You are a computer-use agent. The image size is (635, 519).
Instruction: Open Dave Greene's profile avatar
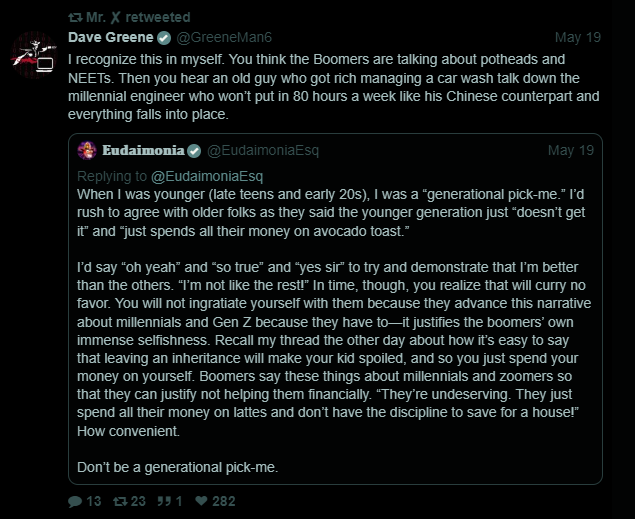click(x=34, y=55)
